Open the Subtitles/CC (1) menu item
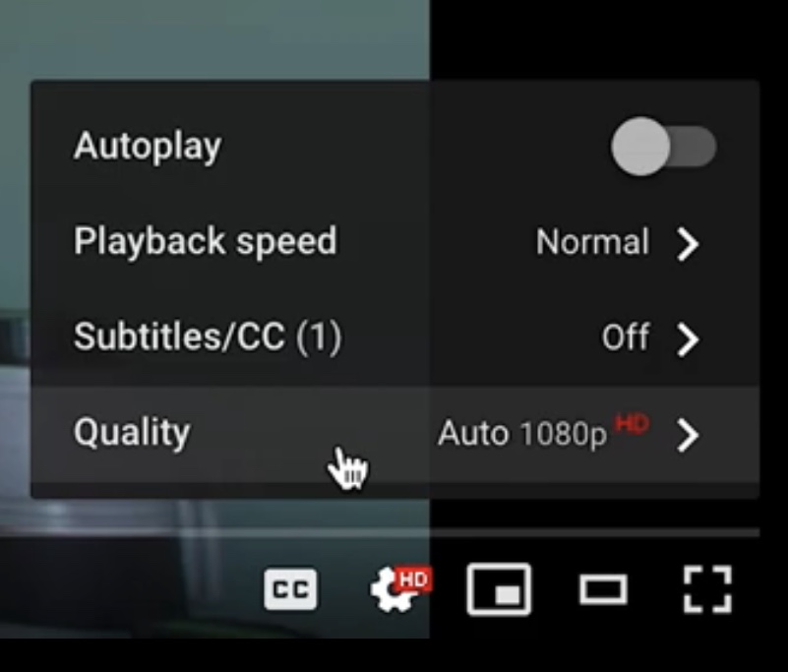 395,337
